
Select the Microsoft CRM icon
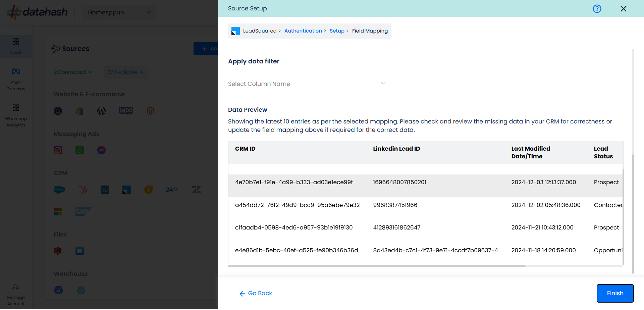coord(58,212)
